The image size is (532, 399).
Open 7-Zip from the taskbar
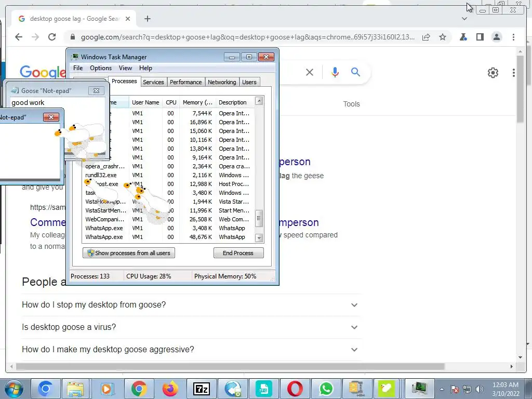click(201, 389)
